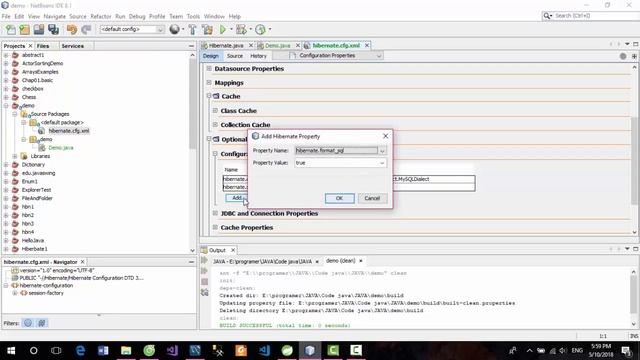Screen dimensions: 640x360
Task: Open the Demo.java editor tab
Action: pyautogui.click(x=278, y=45)
